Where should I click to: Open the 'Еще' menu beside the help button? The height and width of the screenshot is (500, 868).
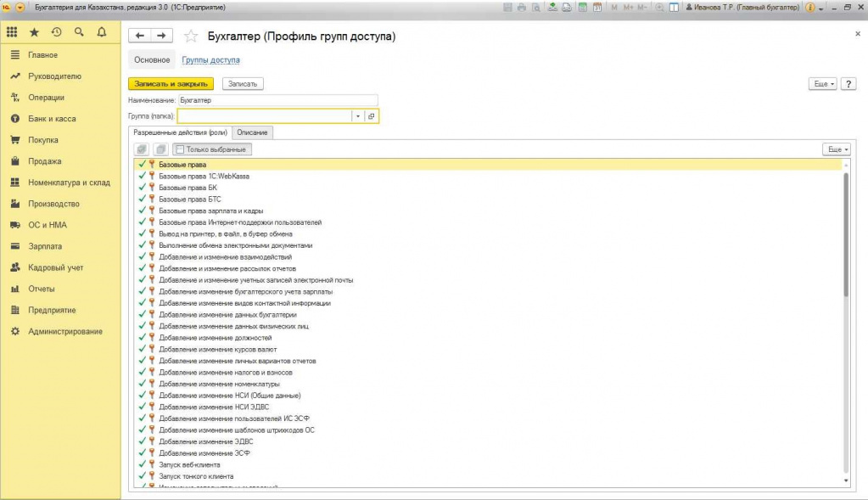(823, 83)
